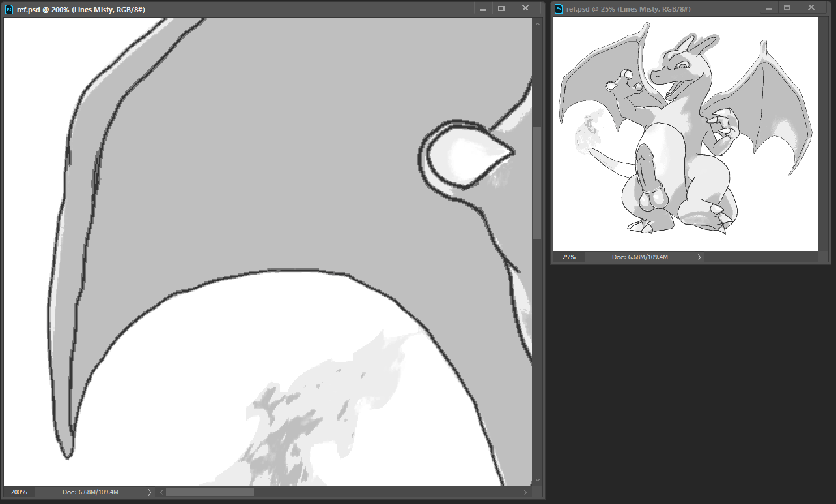Viewport: 836px width, 504px height.
Task: Minimize the ref.psd @ 25% document window
Action: (768, 8)
